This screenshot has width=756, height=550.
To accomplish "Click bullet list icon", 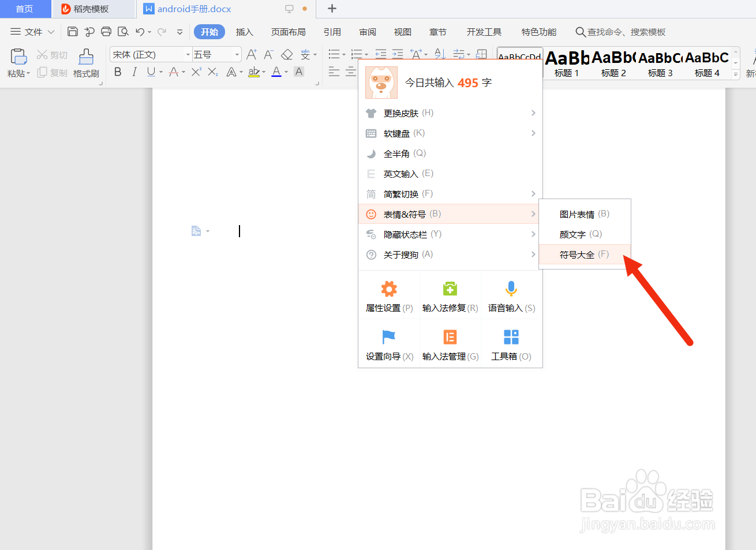I will point(334,54).
